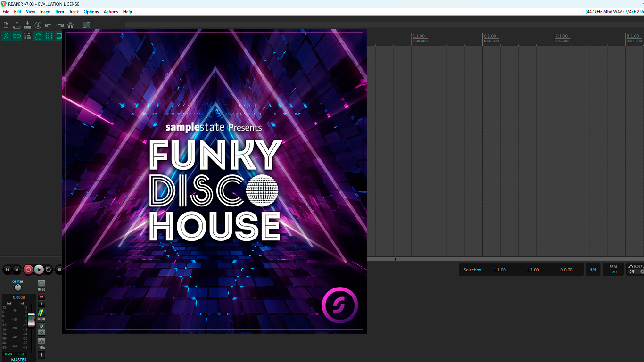Viewport: 644px width, 362px height.
Task: Click the BPM 120 tempo field
Action: pos(613,270)
